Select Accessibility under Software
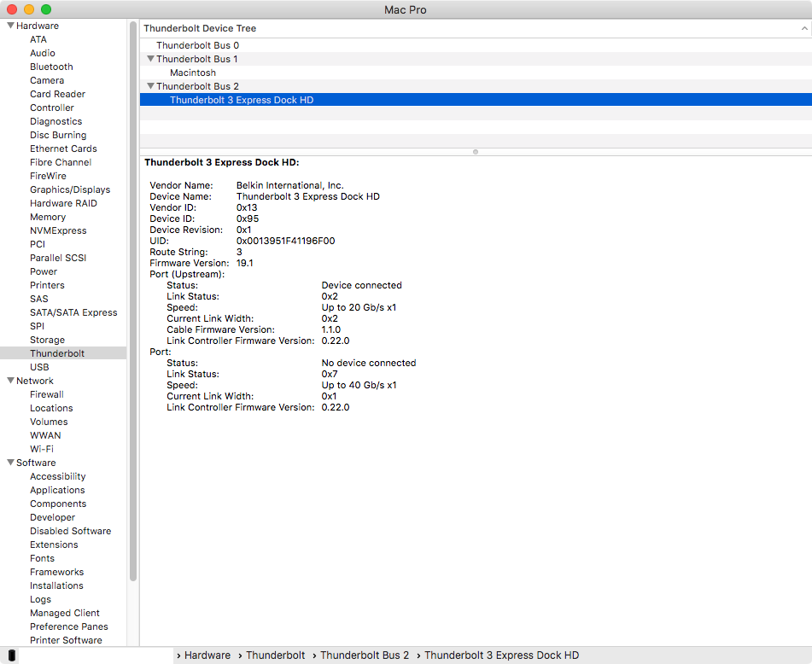Image resolution: width=812 pixels, height=664 pixels. [57, 476]
